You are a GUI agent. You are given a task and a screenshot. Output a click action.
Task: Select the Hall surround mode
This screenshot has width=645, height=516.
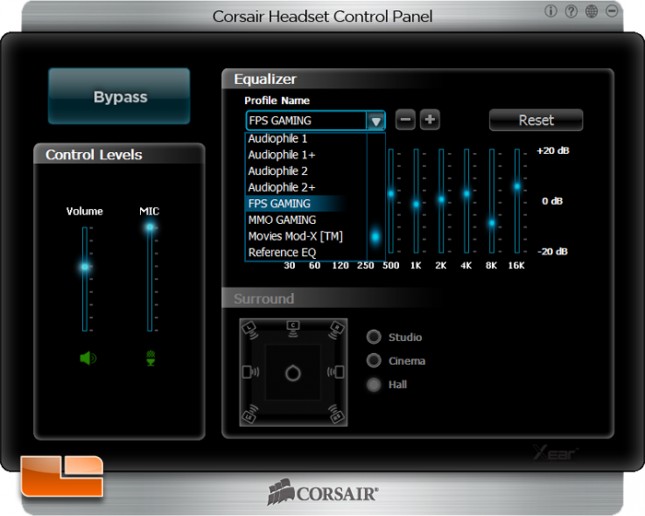pyautogui.click(x=374, y=384)
